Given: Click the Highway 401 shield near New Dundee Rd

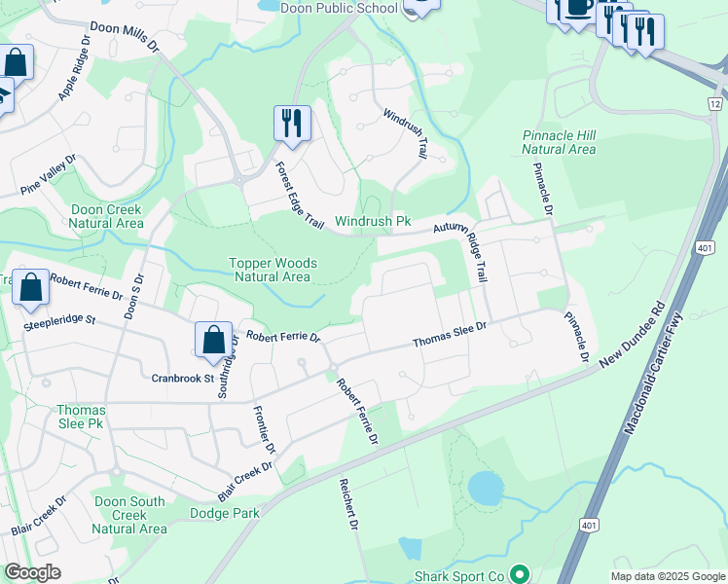Looking at the screenshot, I should pyautogui.click(x=705, y=248).
